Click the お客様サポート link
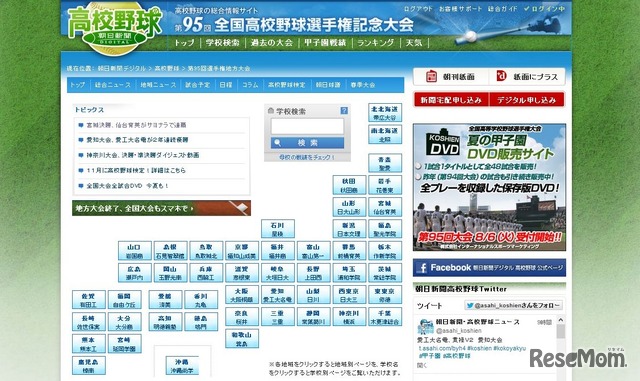The height and width of the screenshot is (381, 640). pos(460,9)
